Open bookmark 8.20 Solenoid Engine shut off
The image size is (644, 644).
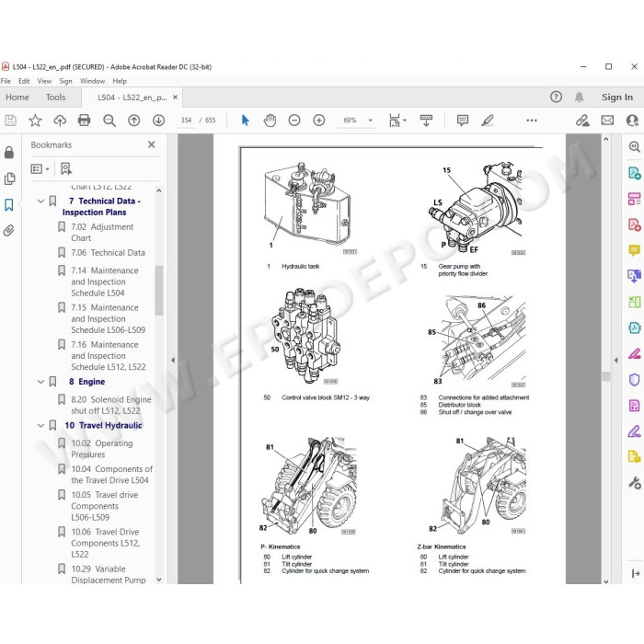click(111, 405)
